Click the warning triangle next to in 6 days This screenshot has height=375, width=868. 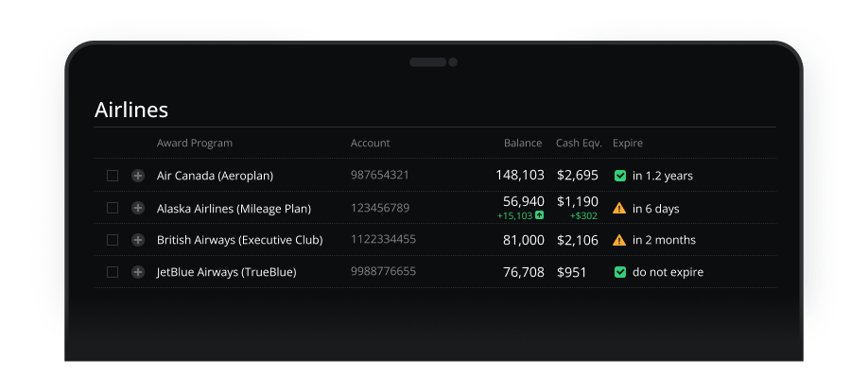(619, 208)
